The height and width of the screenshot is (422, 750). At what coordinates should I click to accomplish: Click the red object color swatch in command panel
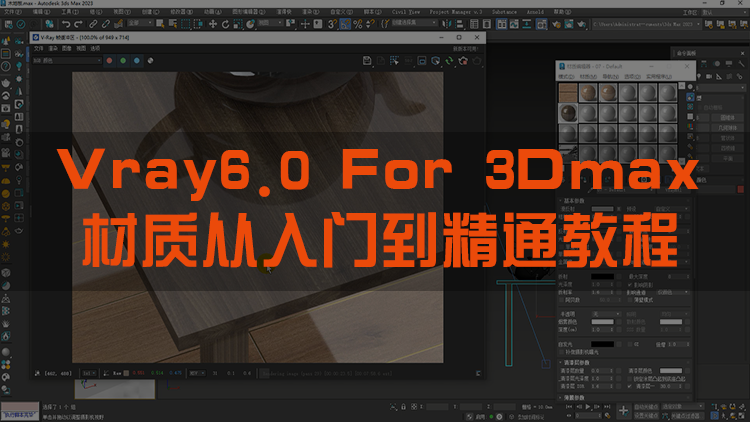pos(739,187)
